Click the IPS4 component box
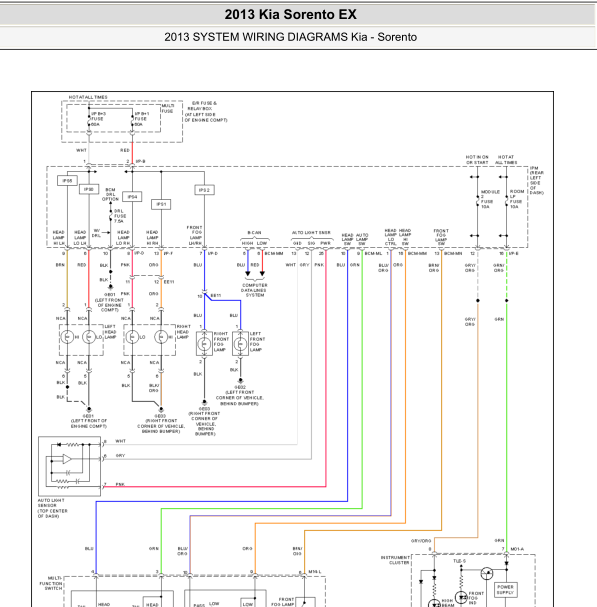Screen dimensions: 597x607 (x=132, y=197)
